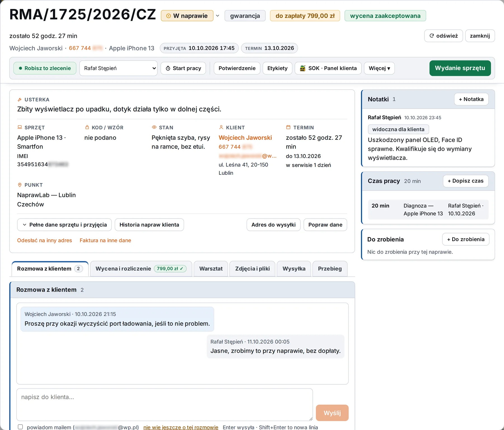Open Historia napraw klienta

(x=149, y=225)
